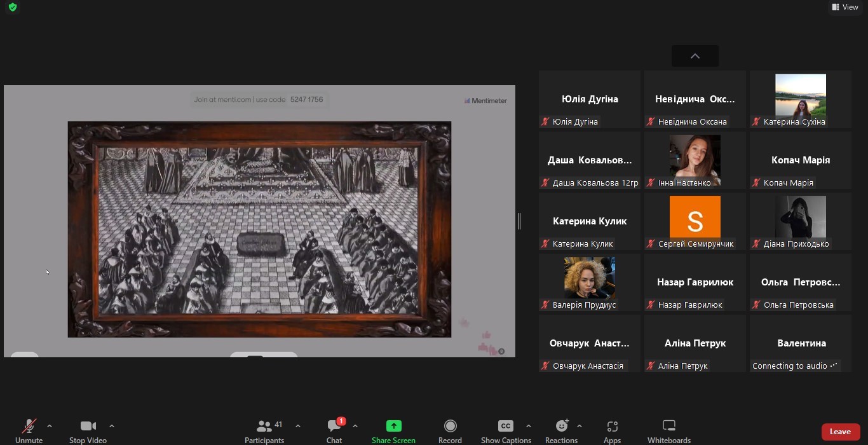Leave the meeting
868x445 pixels.
[840, 432]
